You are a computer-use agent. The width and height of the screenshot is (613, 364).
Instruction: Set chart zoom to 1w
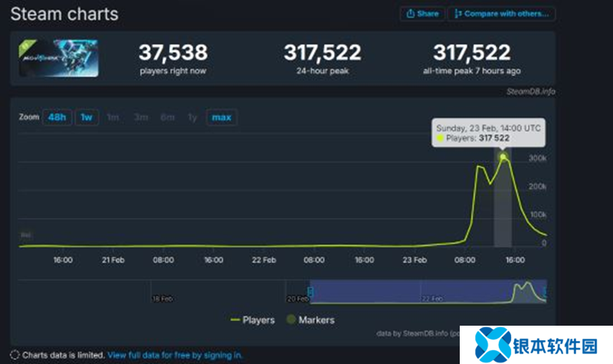pos(87,117)
